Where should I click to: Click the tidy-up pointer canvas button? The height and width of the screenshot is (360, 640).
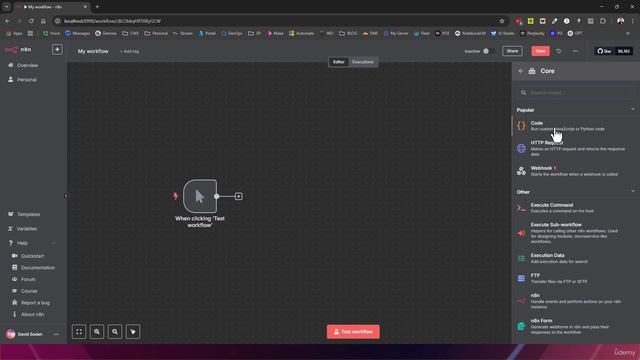[133, 332]
